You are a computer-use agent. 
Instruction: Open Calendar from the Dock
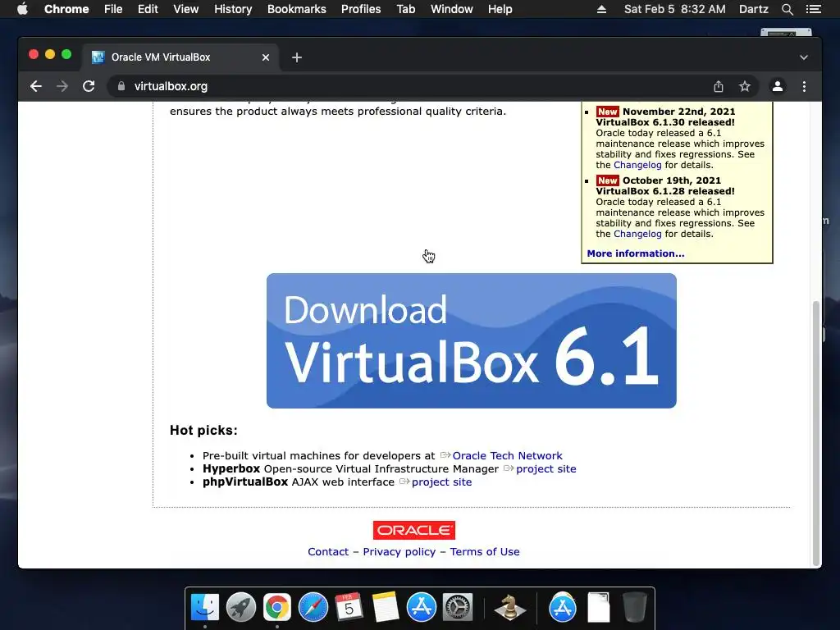click(x=349, y=607)
